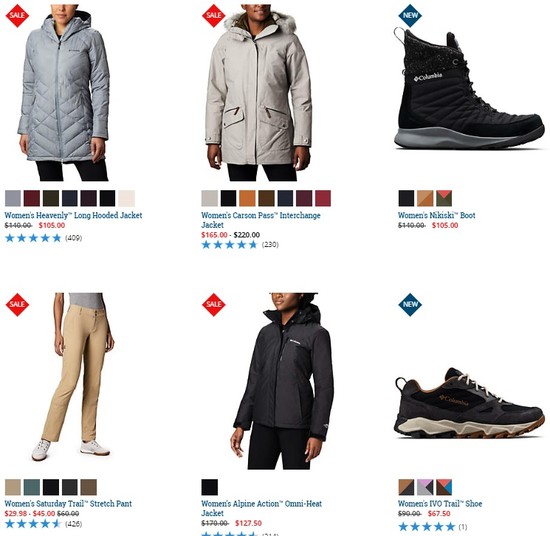Click SALE badge on Heavenly Long Hooded Jacket
550x536 pixels.
click(17, 15)
